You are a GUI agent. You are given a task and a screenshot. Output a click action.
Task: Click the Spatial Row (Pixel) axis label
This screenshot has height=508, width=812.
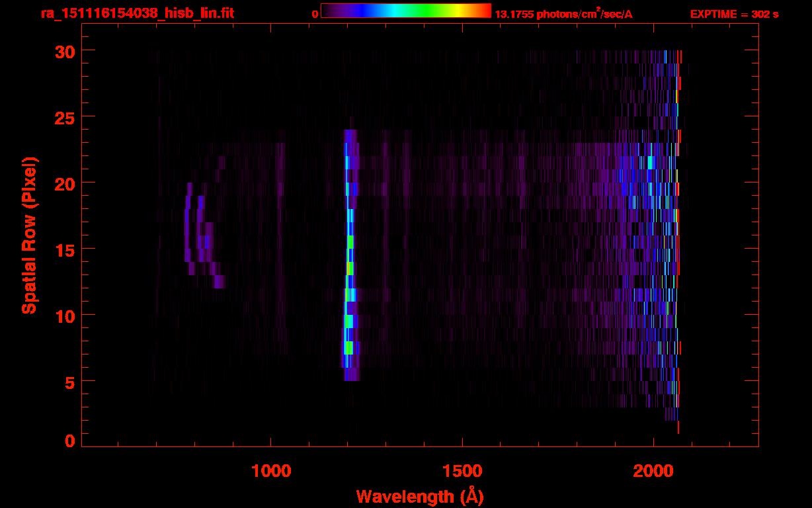[x=29, y=235]
